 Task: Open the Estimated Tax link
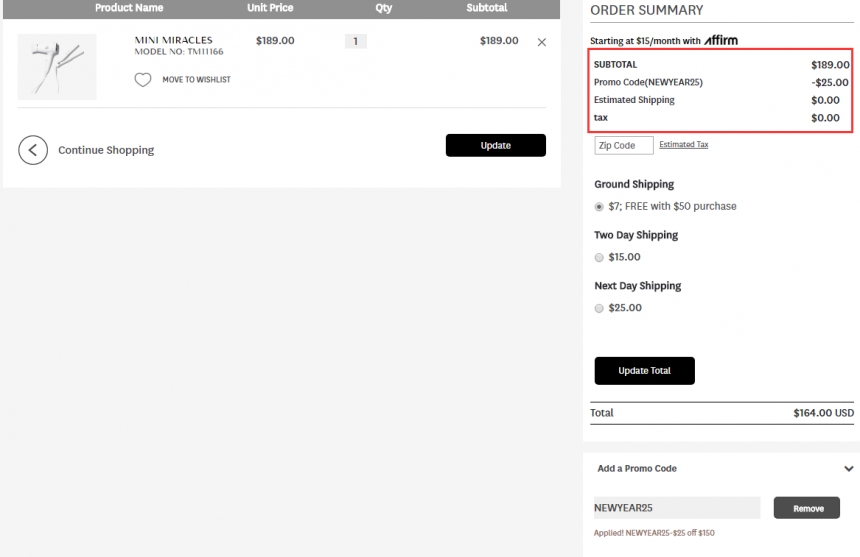pos(683,145)
